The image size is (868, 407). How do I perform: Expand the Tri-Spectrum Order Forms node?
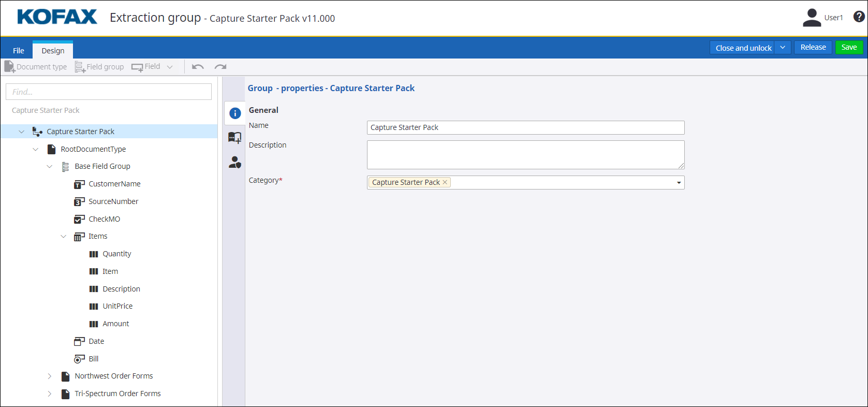(x=50, y=394)
